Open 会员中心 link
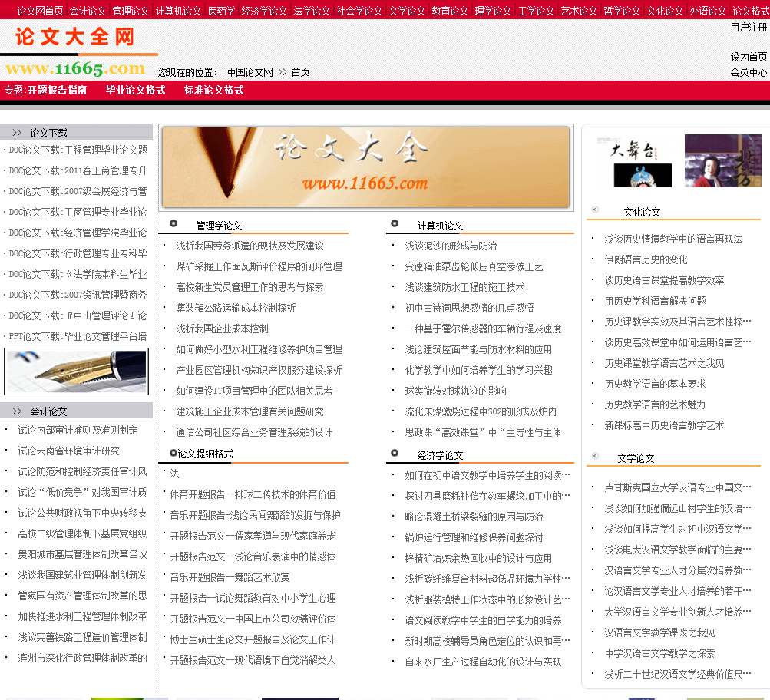The image size is (770, 700). pyautogui.click(x=749, y=73)
